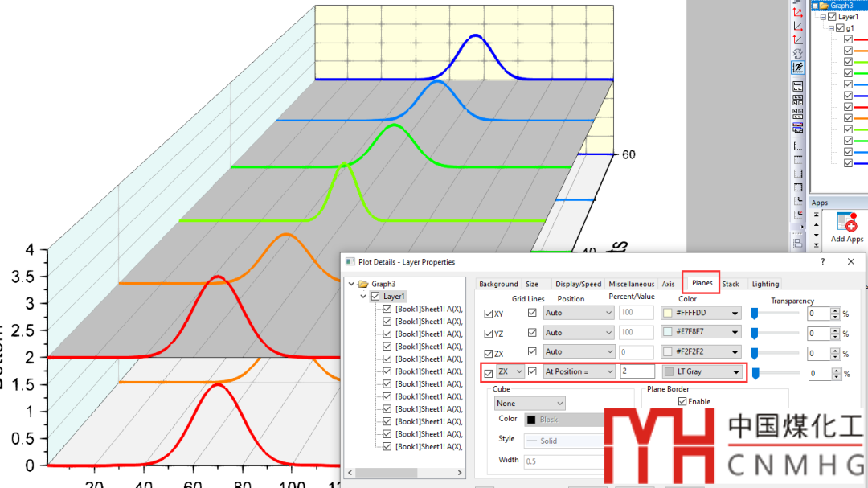The height and width of the screenshot is (488, 868).
Task: Click the greyed Exchange X-Y axes icon
Action: pos(798,54)
